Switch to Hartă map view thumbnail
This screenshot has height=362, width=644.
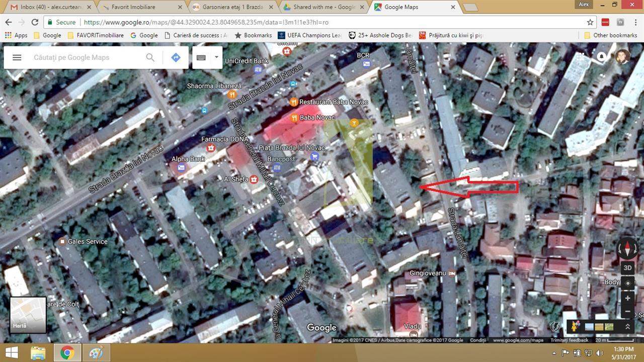tap(28, 315)
